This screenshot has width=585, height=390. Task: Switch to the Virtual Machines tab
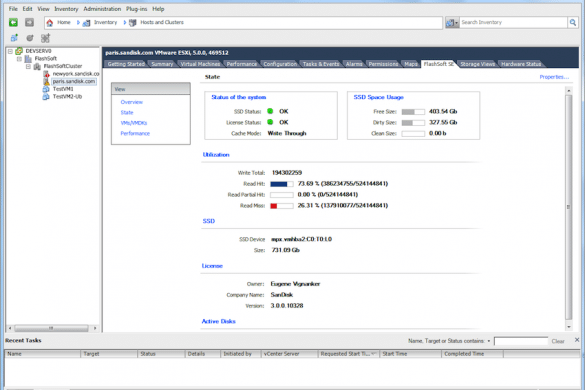(200, 64)
